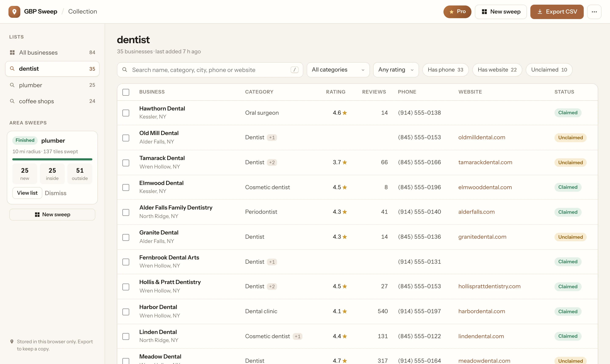Select the Fernbrook Dental Arts checkbox
The height and width of the screenshot is (364, 610).
126,262
